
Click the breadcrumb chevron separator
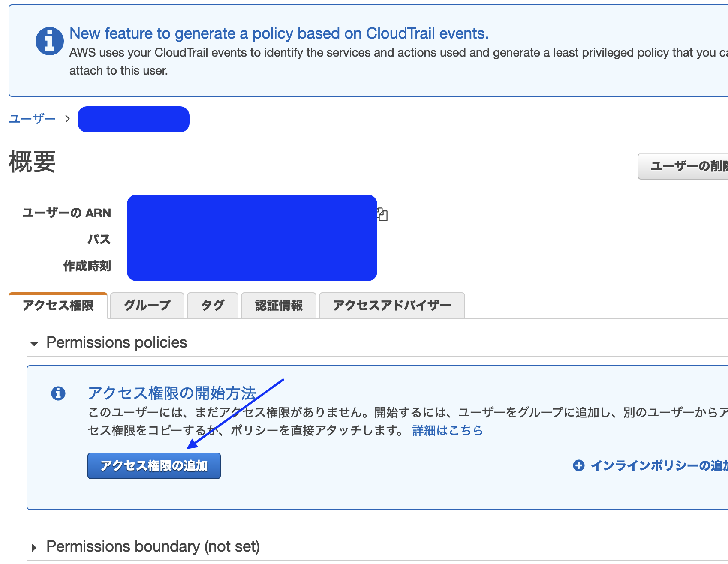click(x=67, y=119)
